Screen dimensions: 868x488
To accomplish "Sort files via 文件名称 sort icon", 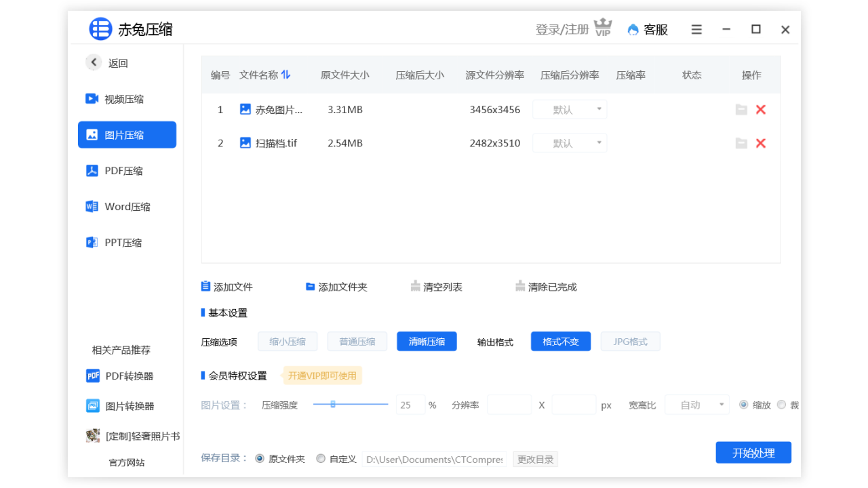I will click(x=285, y=75).
